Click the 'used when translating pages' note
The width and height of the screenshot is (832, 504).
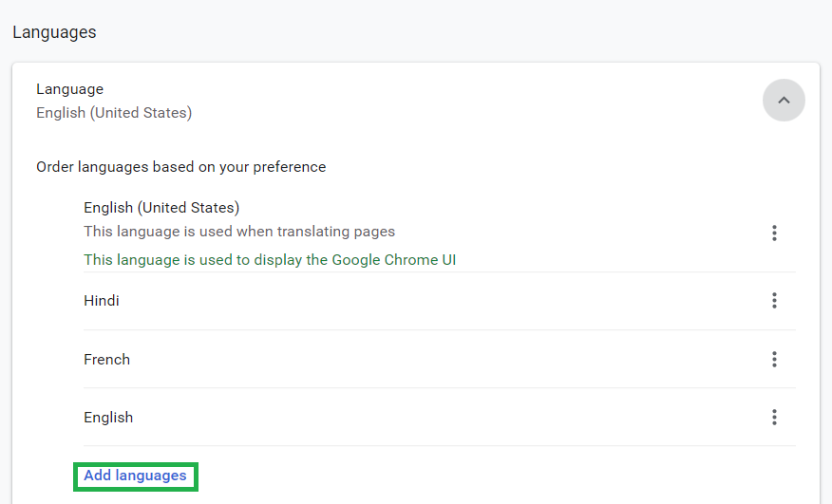pos(239,232)
